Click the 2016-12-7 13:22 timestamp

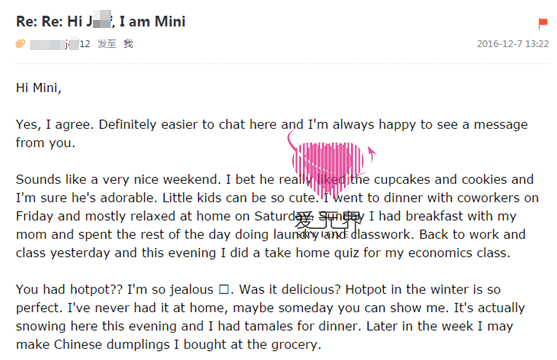[513, 44]
